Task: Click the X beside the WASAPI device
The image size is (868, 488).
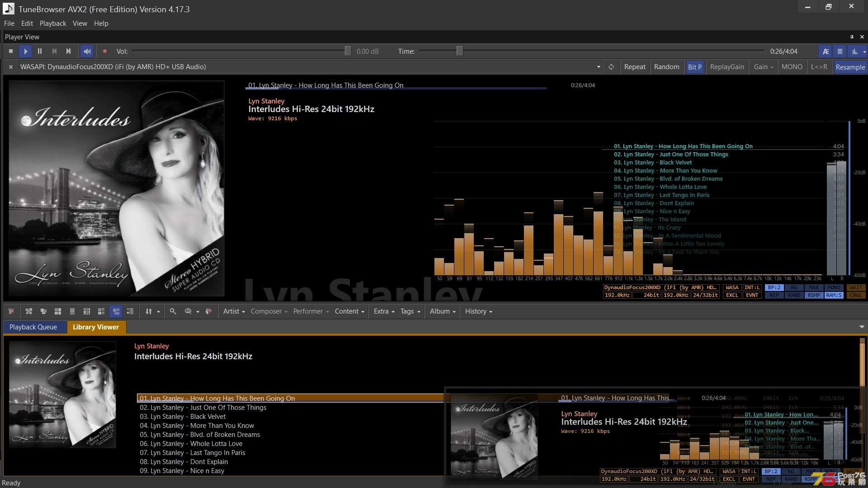Action: click(x=11, y=67)
